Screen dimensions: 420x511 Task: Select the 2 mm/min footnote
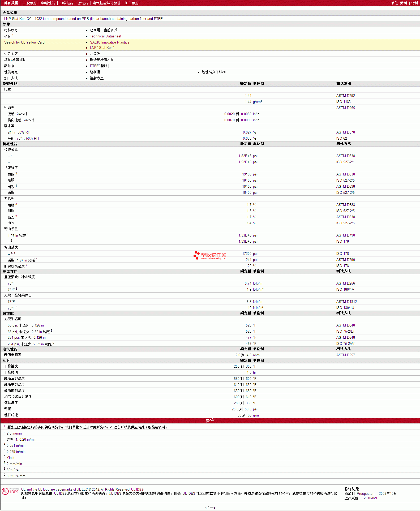click(x=14, y=464)
